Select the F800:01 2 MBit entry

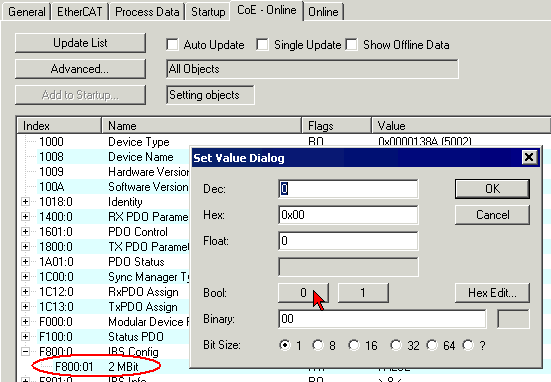coord(97,367)
